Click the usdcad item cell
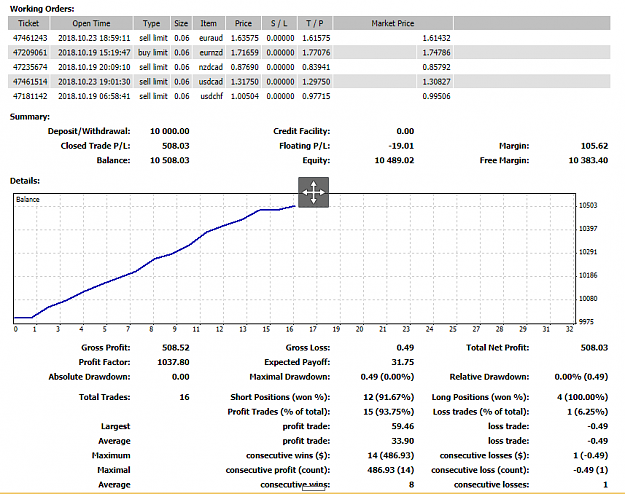The height and width of the screenshot is (494, 625). (211, 82)
